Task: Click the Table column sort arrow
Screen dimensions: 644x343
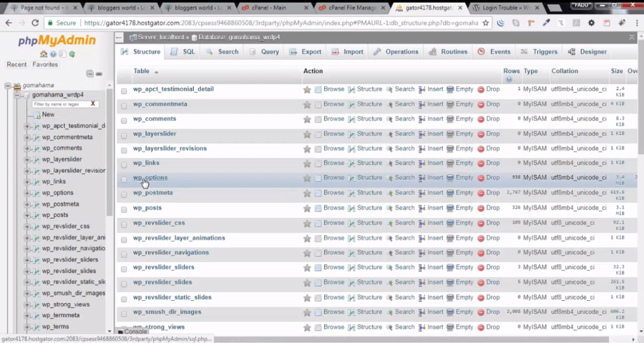Action: tap(156, 72)
